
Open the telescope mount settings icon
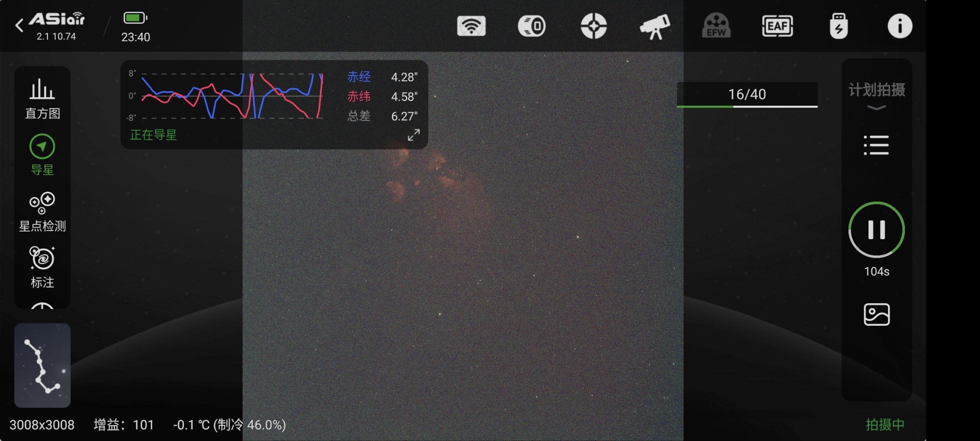(655, 27)
